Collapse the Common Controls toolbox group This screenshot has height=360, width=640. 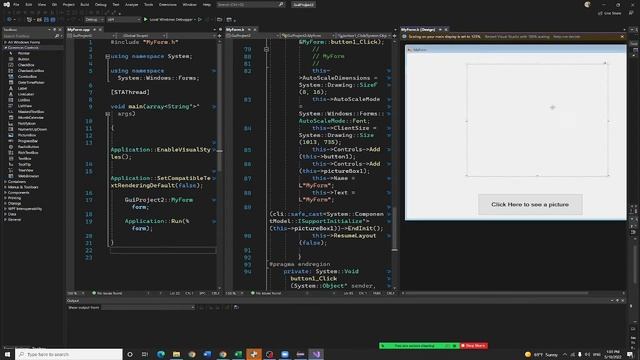pyautogui.click(x=6, y=48)
